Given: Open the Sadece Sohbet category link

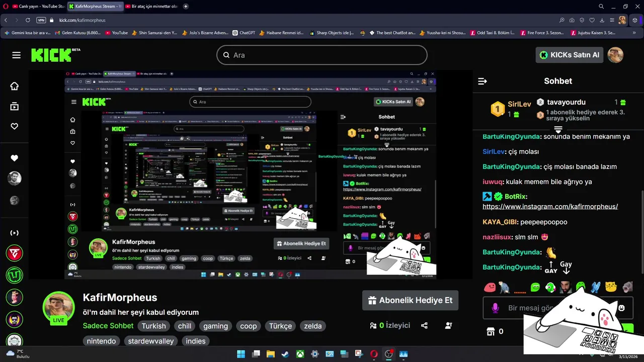Looking at the screenshot, I should coord(108,326).
